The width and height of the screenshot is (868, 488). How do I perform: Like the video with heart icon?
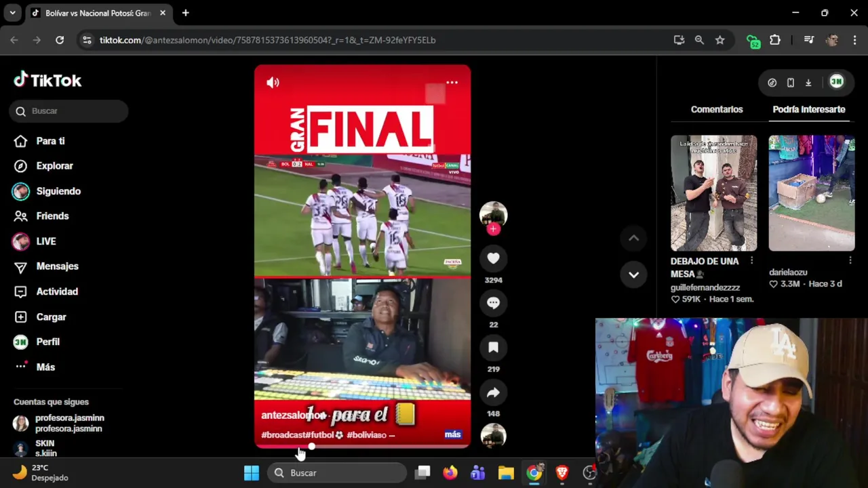(493, 258)
